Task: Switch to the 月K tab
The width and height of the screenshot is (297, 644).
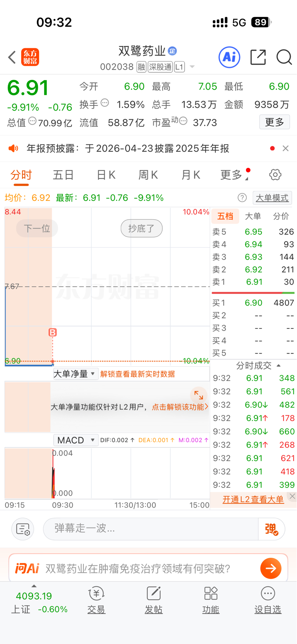Action: click(x=191, y=175)
